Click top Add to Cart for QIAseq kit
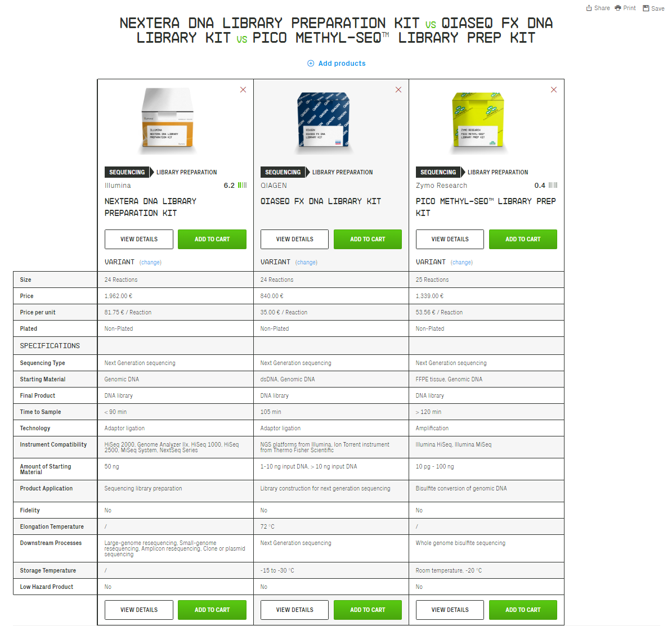 tap(368, 240)
